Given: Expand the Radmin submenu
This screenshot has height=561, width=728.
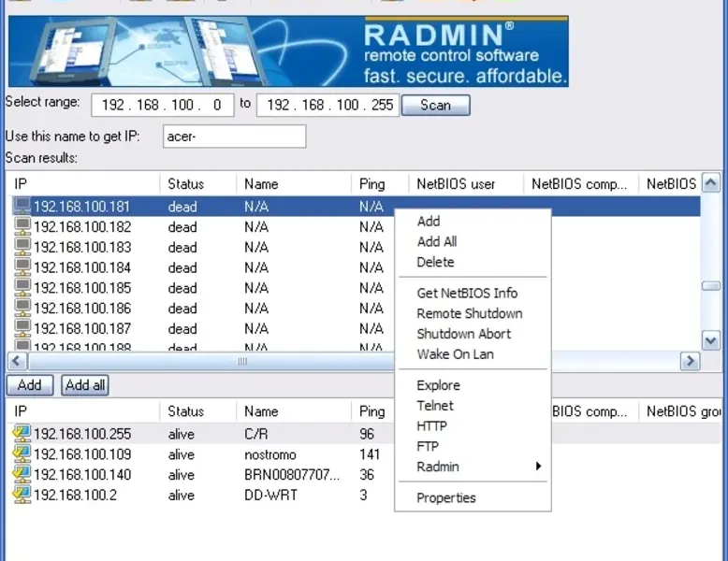Looking at the screenshot, I should [473, 467].
